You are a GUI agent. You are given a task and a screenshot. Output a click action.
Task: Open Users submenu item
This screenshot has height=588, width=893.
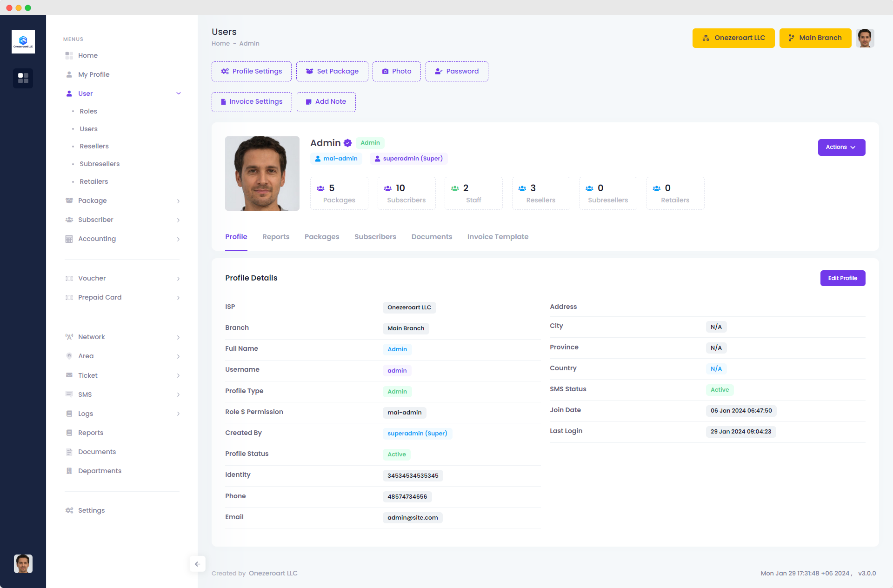click(x=88, y=129)
